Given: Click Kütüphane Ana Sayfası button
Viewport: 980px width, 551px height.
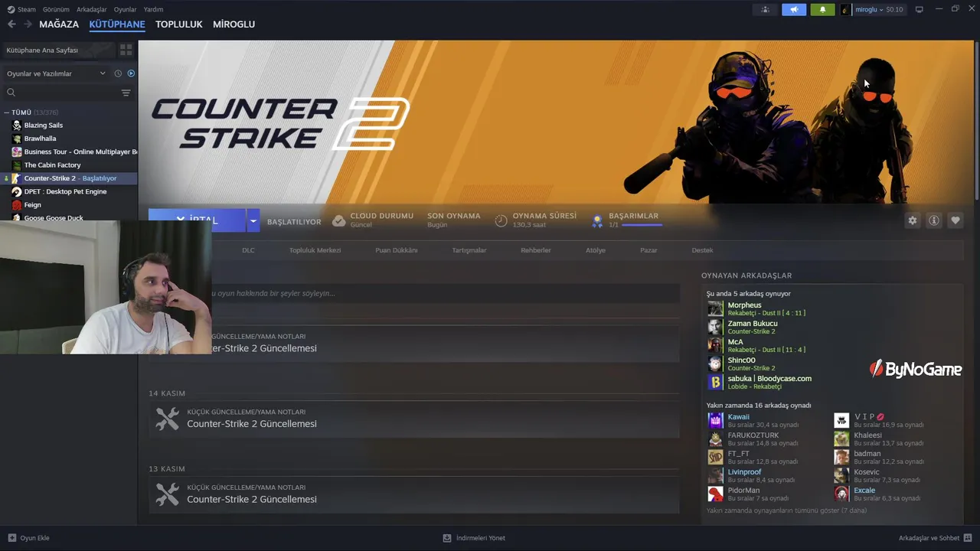Looking at the screenshot, I should (x=58, y=50).
